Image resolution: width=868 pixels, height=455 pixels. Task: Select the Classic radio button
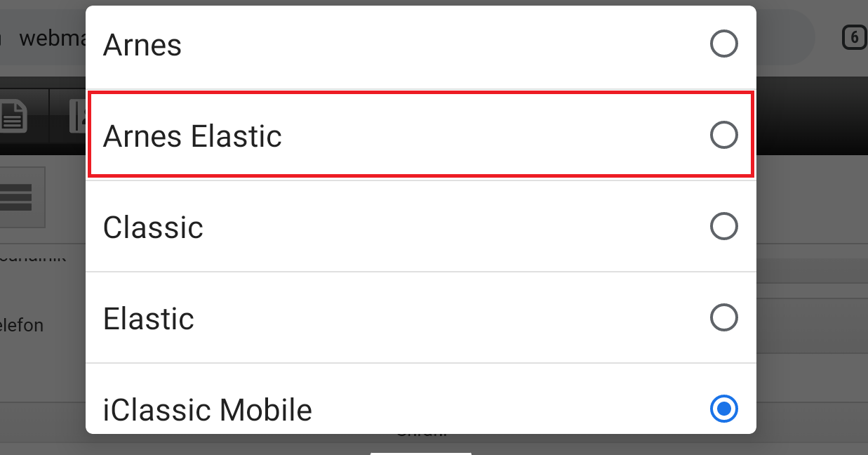tap(723, 227)
